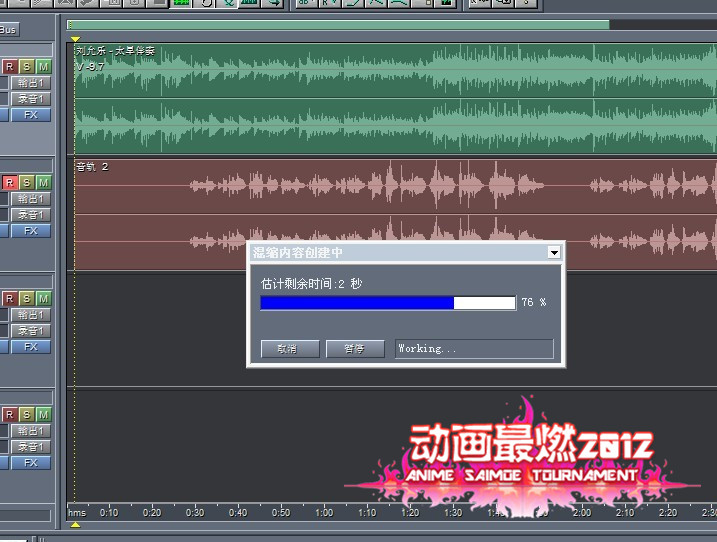Click the V -9.7 volume value
Screen dimensions: 717x542
[x=90, y=67]
